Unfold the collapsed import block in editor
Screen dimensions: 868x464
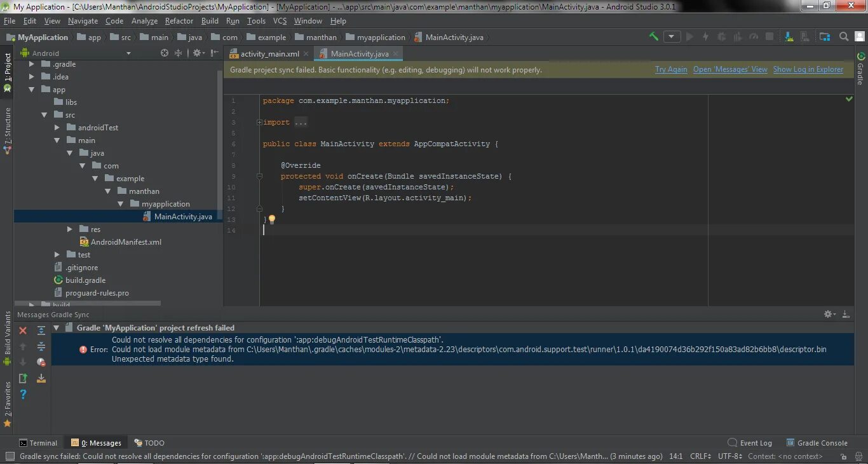click(x=259, y=122)
